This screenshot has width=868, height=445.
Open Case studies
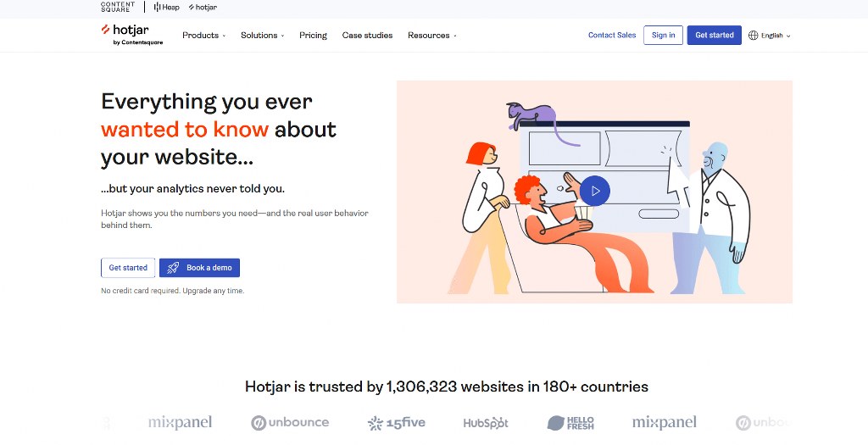coord(367,36)
